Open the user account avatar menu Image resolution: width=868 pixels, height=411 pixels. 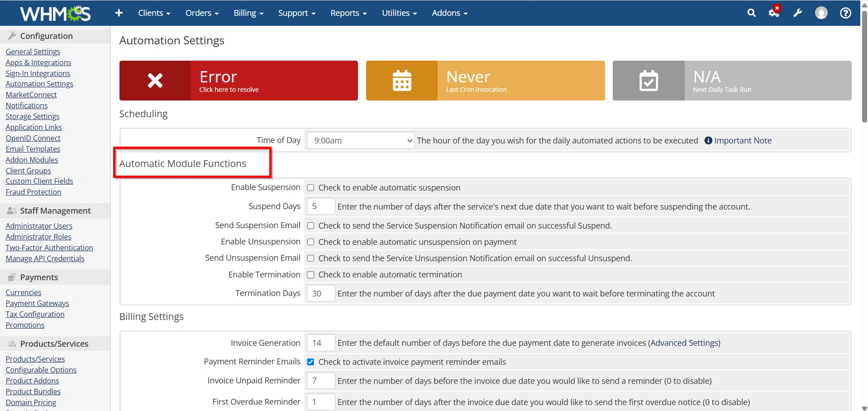(821, 13)
